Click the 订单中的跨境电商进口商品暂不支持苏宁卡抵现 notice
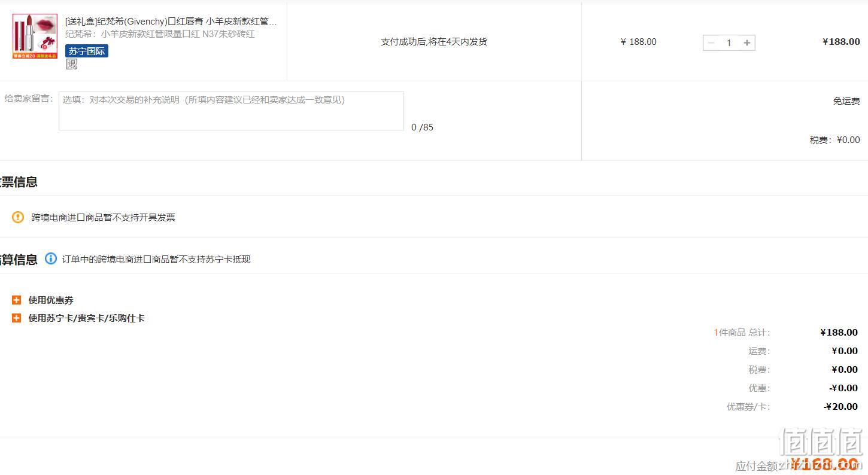 point(156,260)
